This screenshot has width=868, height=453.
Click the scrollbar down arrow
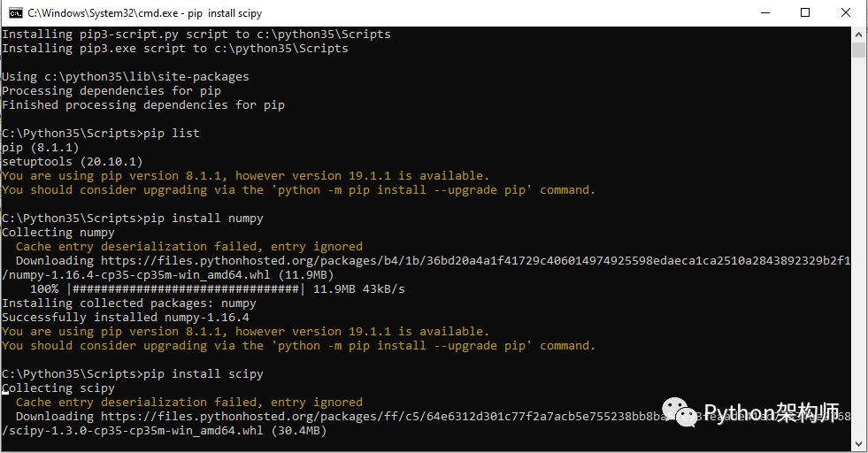(x=858, y=444)
